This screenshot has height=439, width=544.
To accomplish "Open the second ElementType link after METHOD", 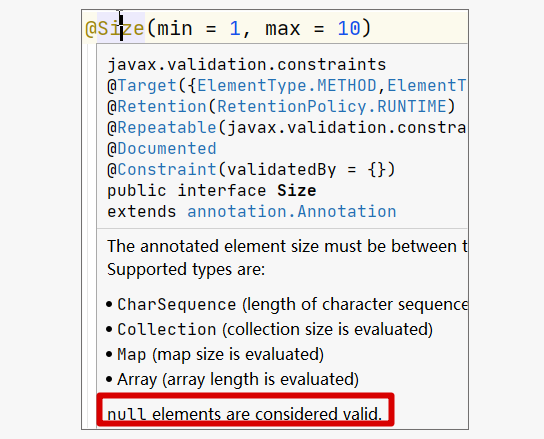I will (427, 85).
